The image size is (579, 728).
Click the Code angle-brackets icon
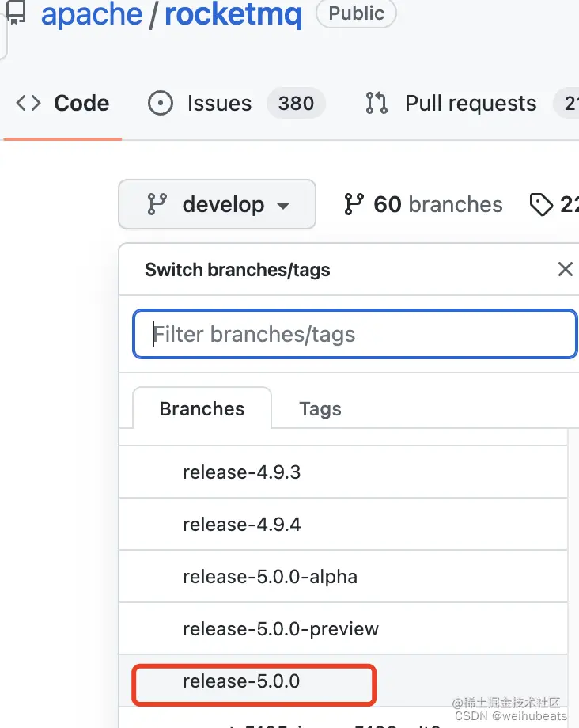[x=28, y=103]
